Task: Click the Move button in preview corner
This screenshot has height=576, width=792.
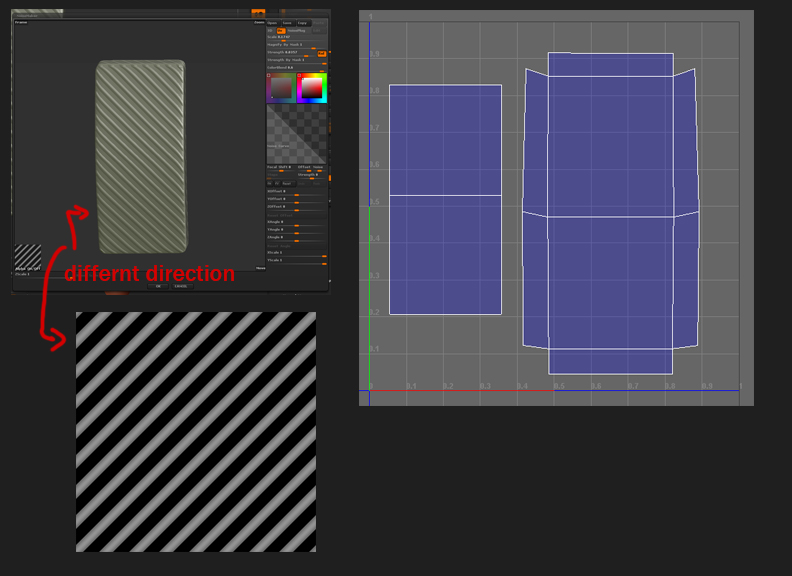Action: pyautogui.click(x=261, y=268)
